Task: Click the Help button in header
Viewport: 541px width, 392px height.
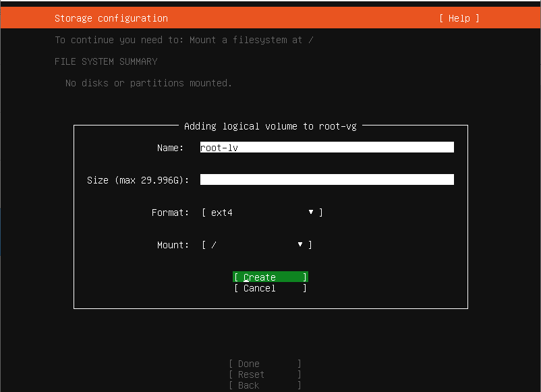Action: tap(459, 18)
